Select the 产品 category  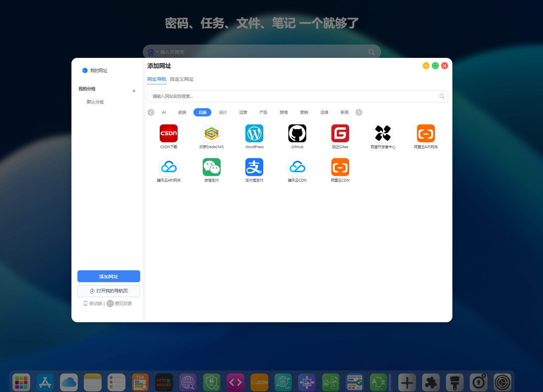263,112
